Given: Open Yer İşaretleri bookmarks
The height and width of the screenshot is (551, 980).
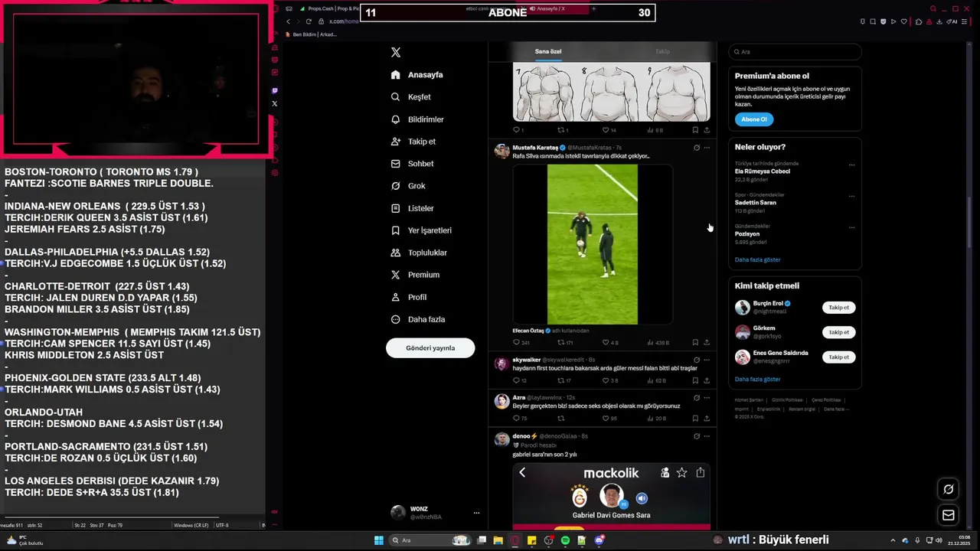Looking at the screenshot, I should [x=421, y=230].
